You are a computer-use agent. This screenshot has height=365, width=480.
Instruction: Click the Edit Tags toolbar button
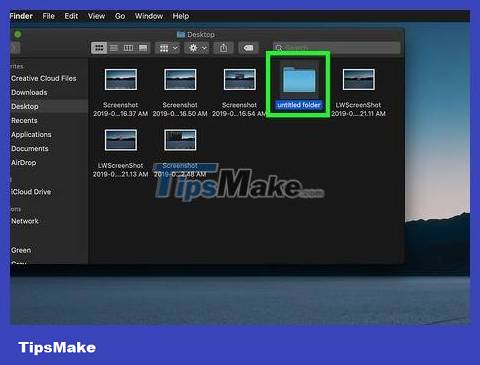(x=248, y=48)
